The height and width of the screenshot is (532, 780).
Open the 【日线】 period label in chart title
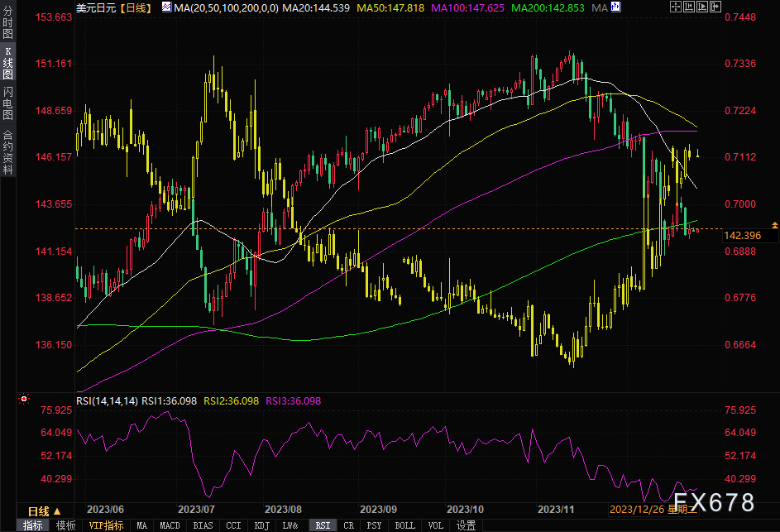point(135,7)
